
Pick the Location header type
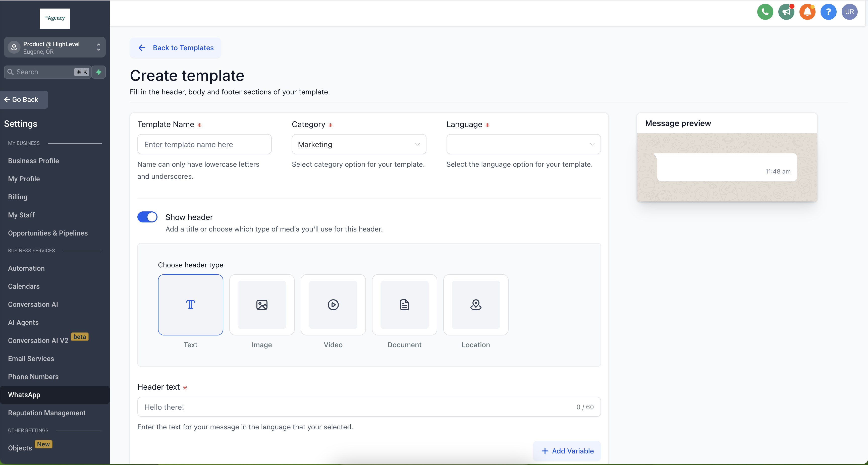[x=475, y=305]
